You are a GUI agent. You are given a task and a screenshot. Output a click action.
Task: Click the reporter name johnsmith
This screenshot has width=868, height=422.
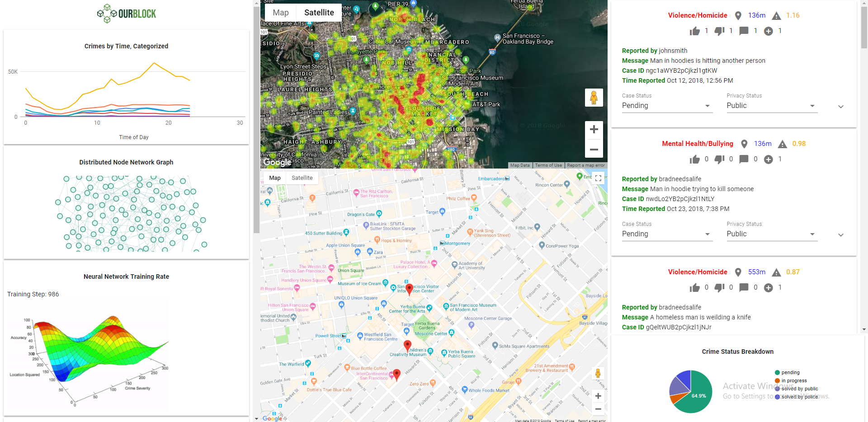tap(673, 51)
